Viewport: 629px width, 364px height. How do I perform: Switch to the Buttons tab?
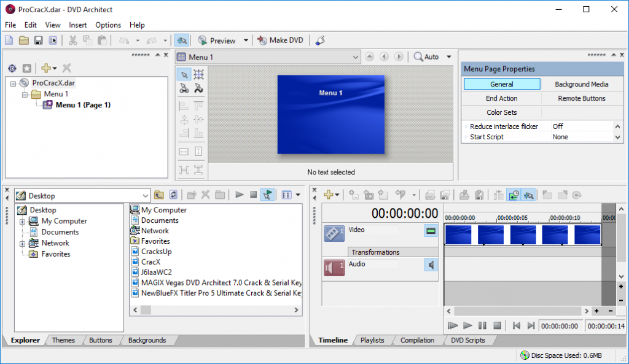click(100, 340)
